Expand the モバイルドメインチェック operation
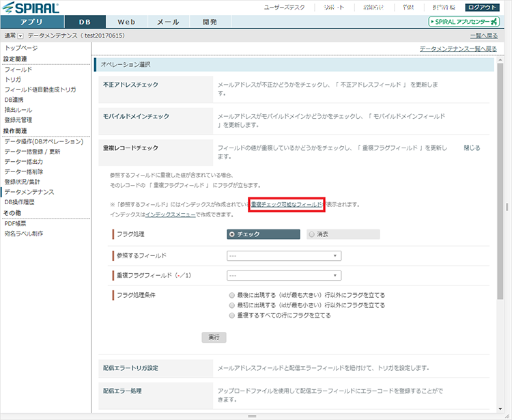 coord(136,117)
